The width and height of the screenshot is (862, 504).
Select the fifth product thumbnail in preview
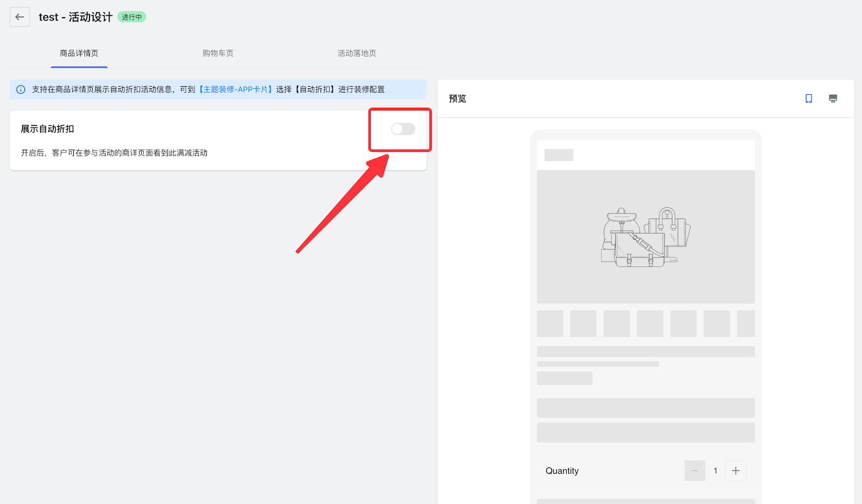(x=683, y=324)
